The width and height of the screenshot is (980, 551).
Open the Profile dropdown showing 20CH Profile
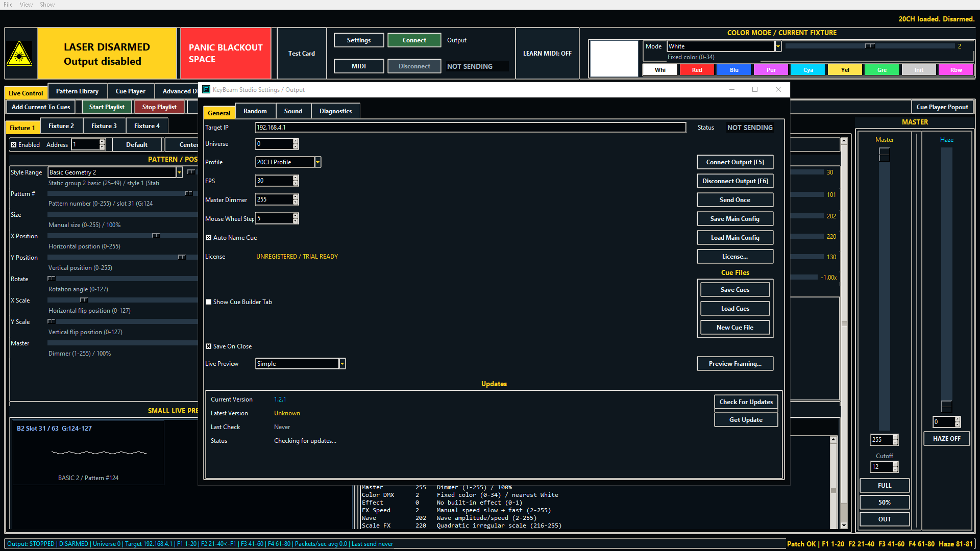tap(317, 162)
